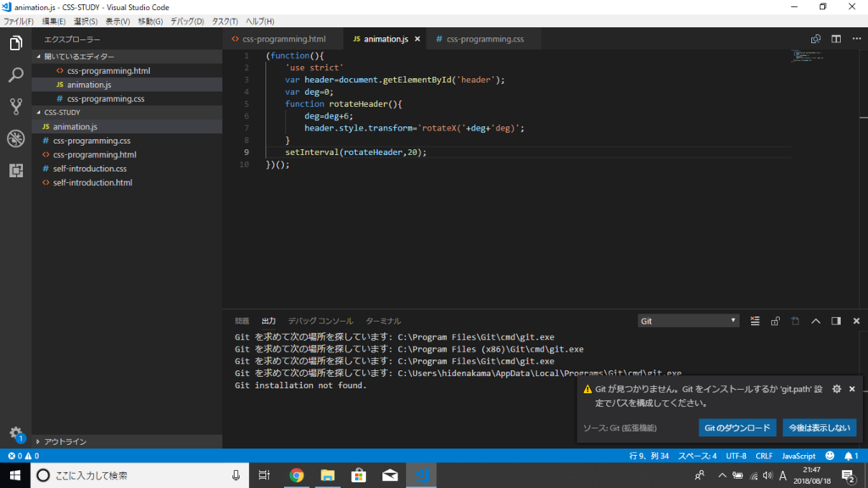Viewport: 868px width, 488px height.
Task: Move the panel to the right side
Action: coord(836,321)
